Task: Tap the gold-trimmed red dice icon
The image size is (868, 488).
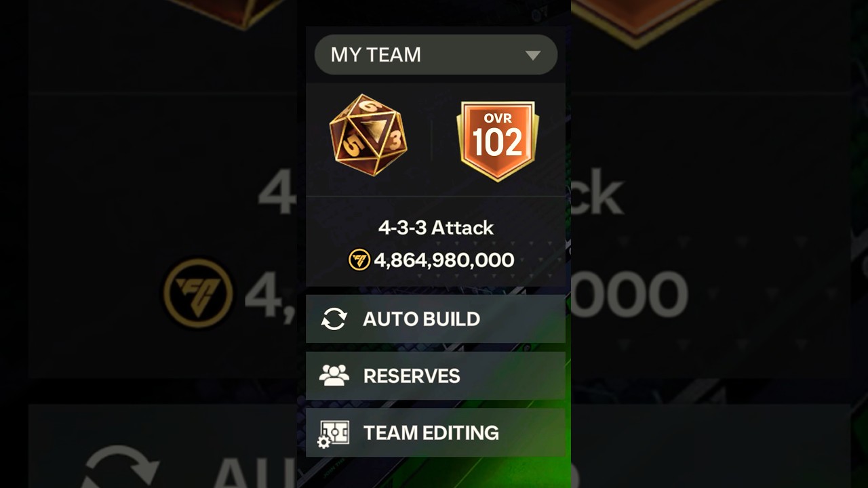Action: coord(369,136)
